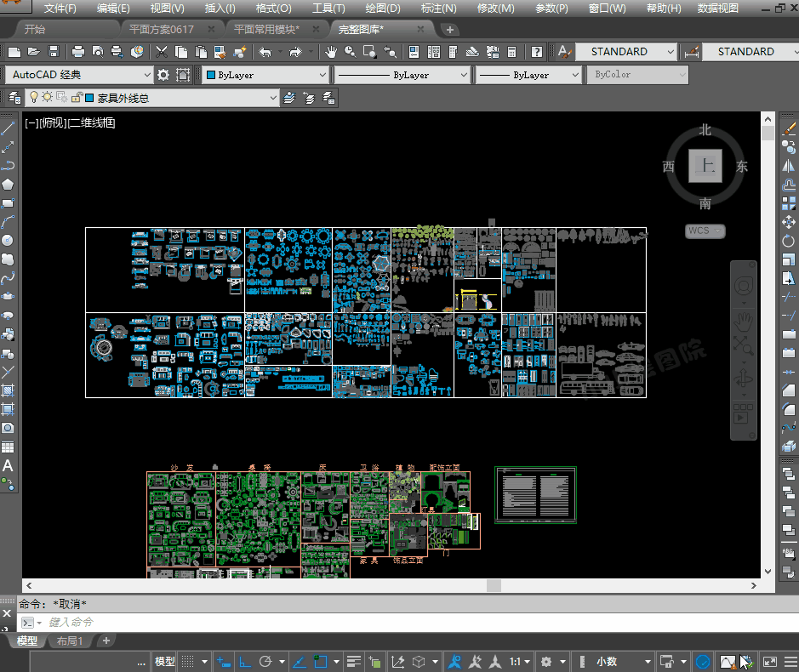Select the Line tool in left toolbar
799x672 pixels.
8,128
